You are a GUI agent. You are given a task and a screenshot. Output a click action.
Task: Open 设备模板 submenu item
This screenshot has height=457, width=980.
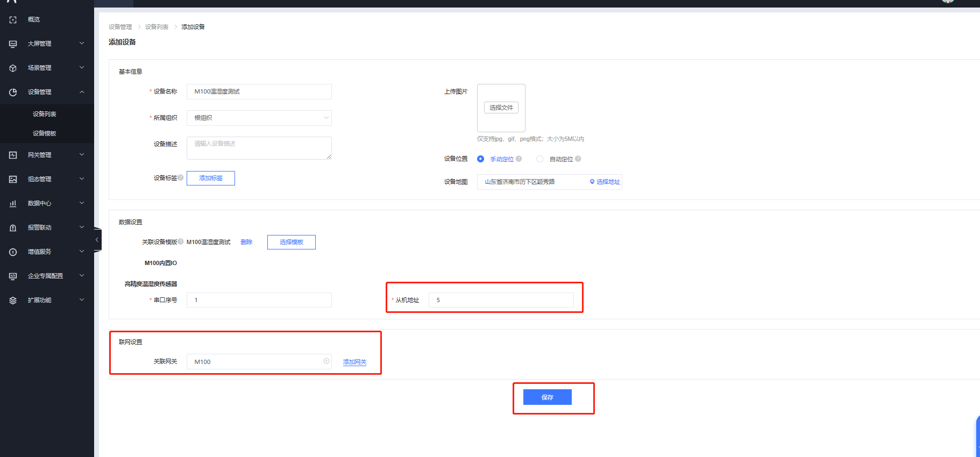(44, 133)
